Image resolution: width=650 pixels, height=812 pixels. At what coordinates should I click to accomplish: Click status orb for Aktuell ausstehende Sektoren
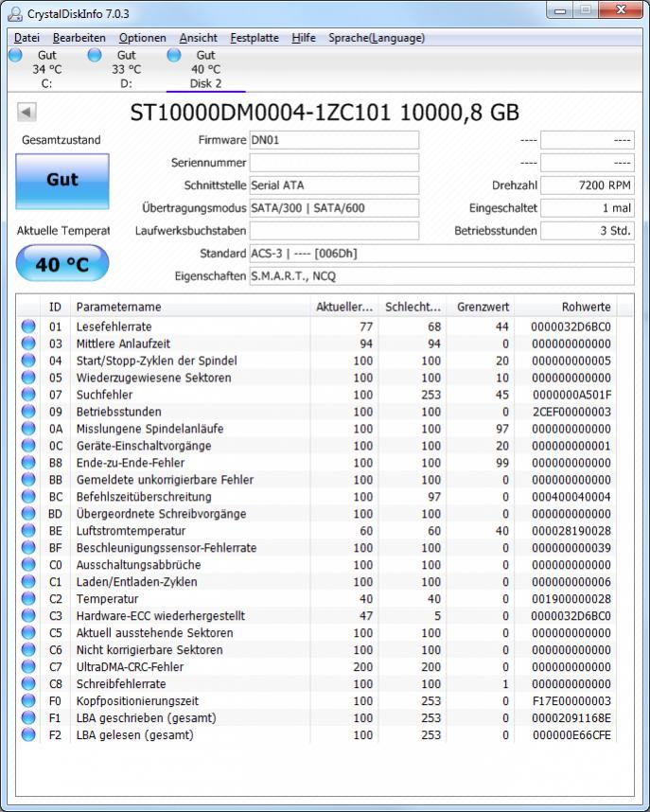coord(28,633)
